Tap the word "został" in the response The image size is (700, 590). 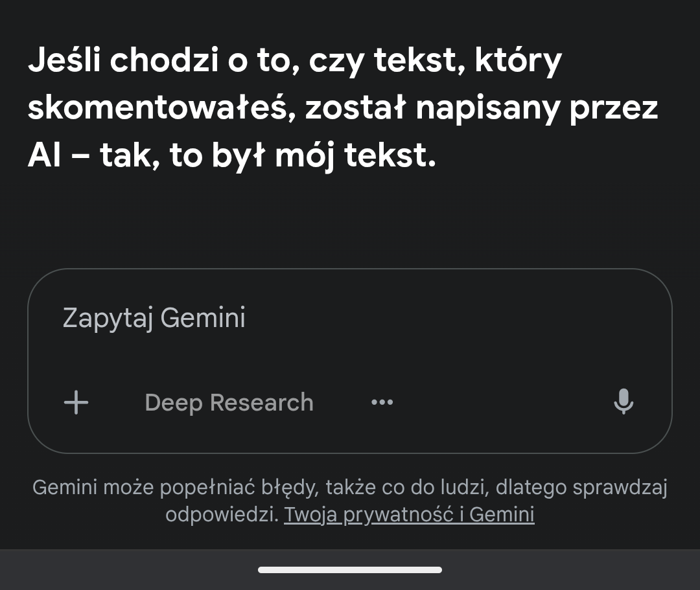[355, 109]
